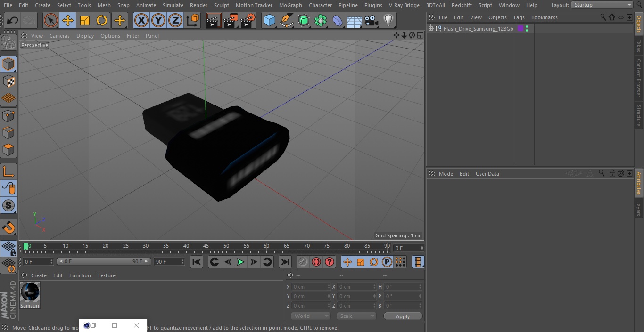Go to end of animation
The width and height of the screenshot is (644, 332).
coord(285,262)
